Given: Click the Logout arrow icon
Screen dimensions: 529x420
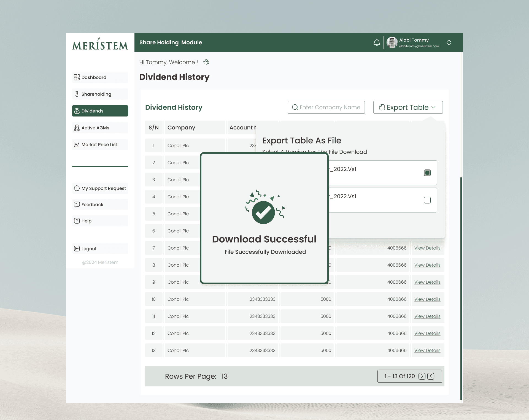Looking at the screenshot, I should pos(77,249).
